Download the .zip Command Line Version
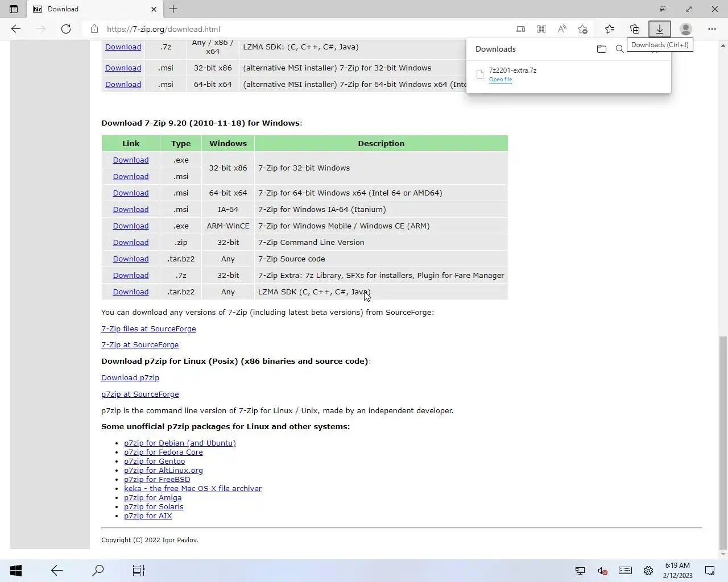 pyautogui.click(x=131, y=242)
